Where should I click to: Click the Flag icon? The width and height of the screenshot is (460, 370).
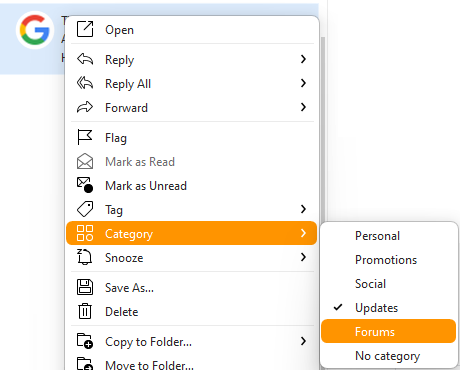tap(85, 137)
